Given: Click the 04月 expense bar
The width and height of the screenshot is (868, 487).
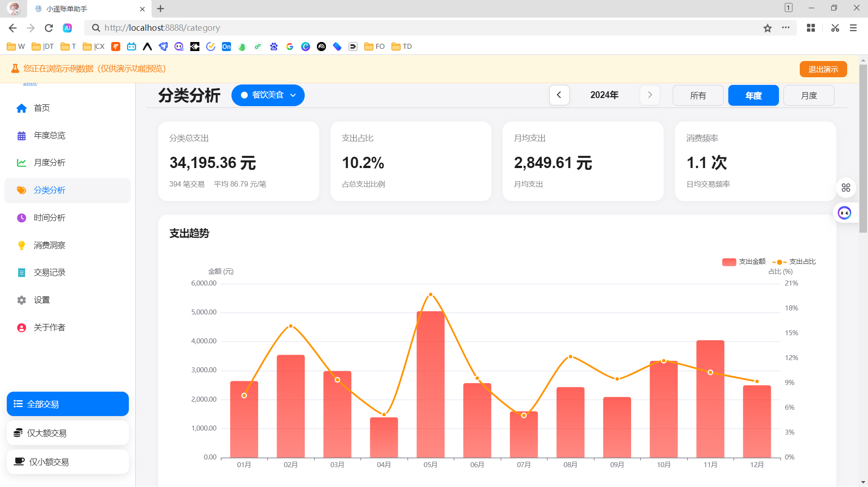Looking at the screenshot, I should (x=384, y=437).
